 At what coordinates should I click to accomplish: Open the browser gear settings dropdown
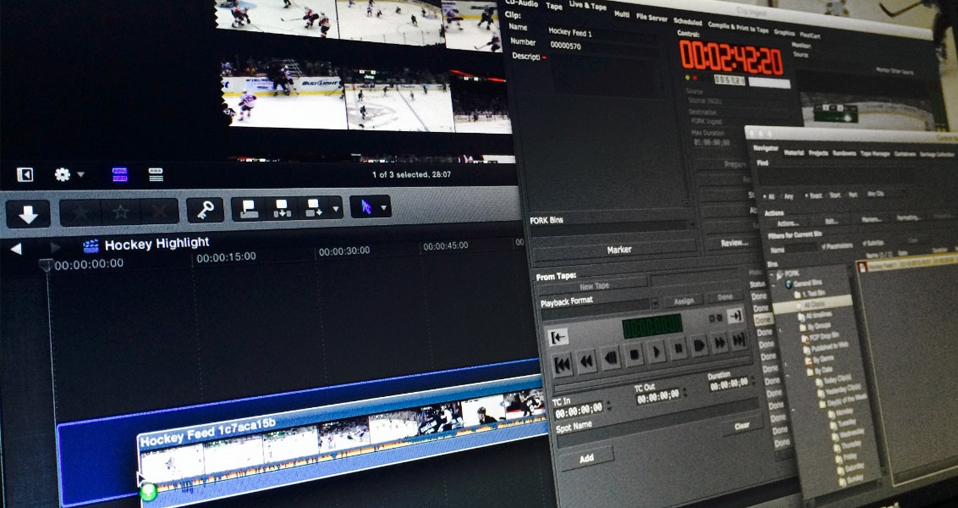point(68,174)
